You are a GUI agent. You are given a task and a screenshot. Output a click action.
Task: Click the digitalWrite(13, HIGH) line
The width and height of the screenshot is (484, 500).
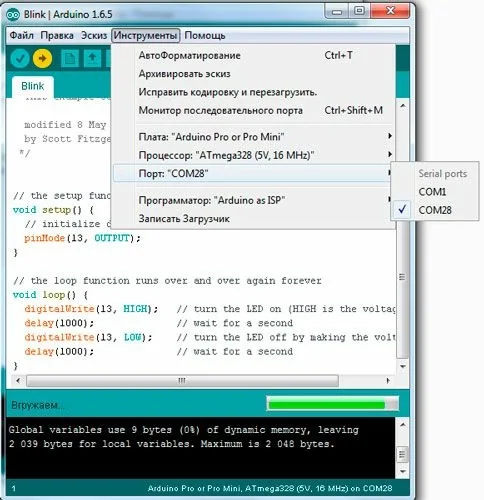pos(91,309)
